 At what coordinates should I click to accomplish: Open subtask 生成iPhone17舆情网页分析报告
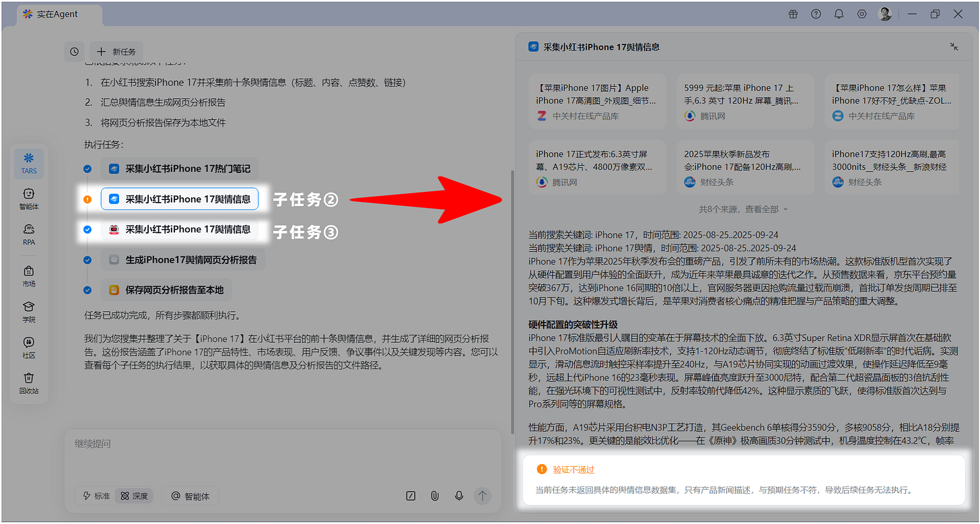coord(182,259)
